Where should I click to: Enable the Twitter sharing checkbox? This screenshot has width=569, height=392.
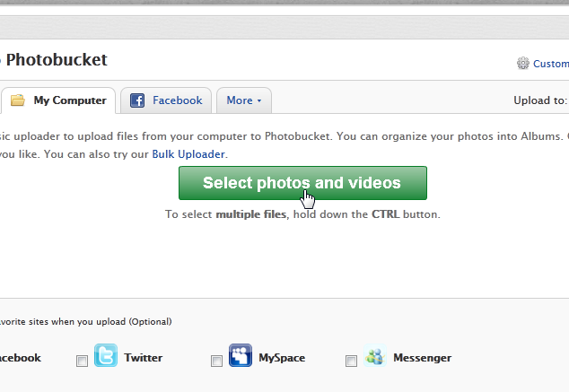[x=82, y=361]
